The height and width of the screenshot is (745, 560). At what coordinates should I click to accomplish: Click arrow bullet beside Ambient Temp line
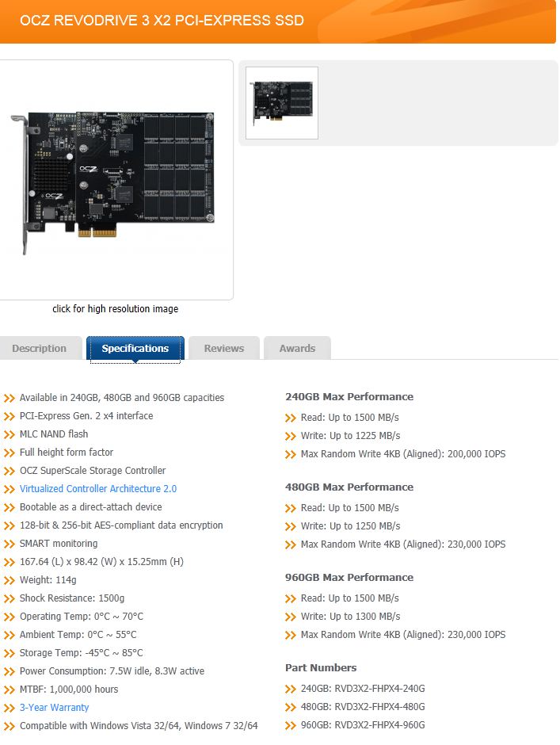[9, 636]
